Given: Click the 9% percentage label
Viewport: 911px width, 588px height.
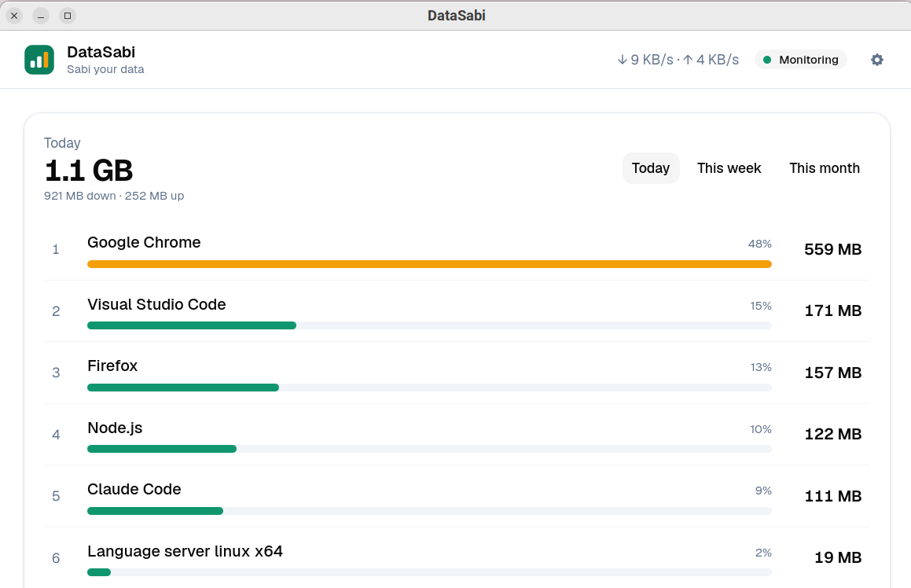Looking at the screenshot, I should (763, 491).
